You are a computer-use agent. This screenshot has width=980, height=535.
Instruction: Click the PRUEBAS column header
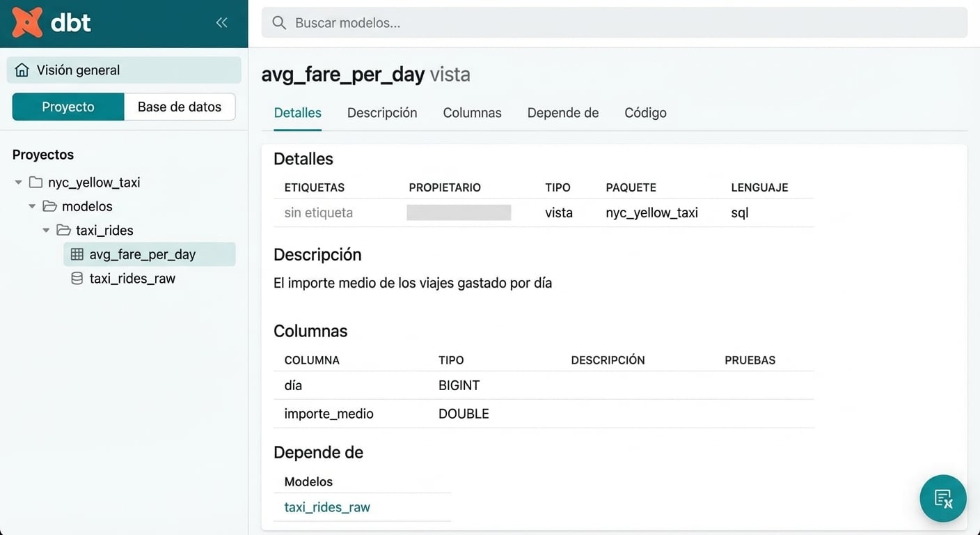[x=750, y=360]
